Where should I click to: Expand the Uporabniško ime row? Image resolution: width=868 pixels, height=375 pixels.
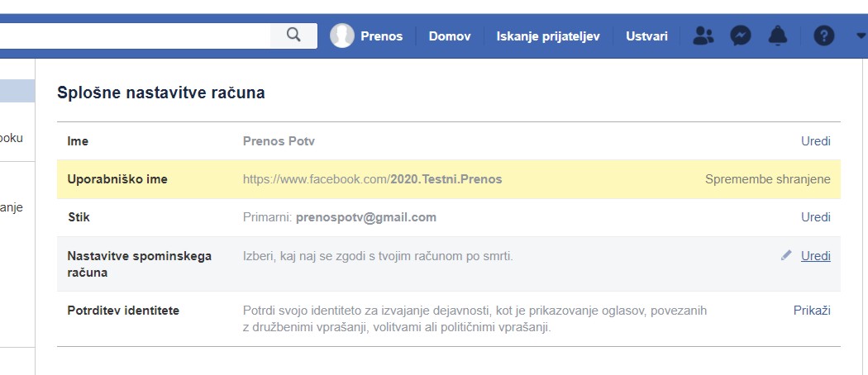pos(448,179)
